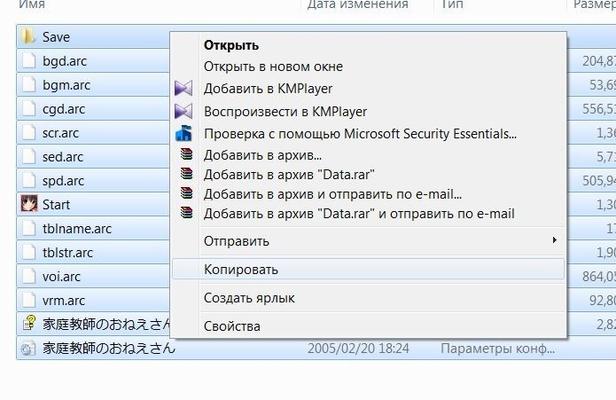Select the voi.arc file in list

61,277
